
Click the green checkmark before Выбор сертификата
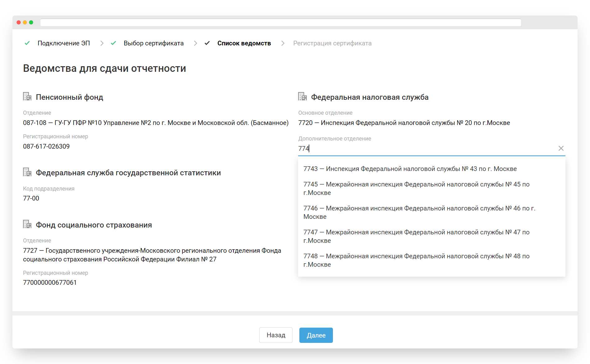click(113, 43)
